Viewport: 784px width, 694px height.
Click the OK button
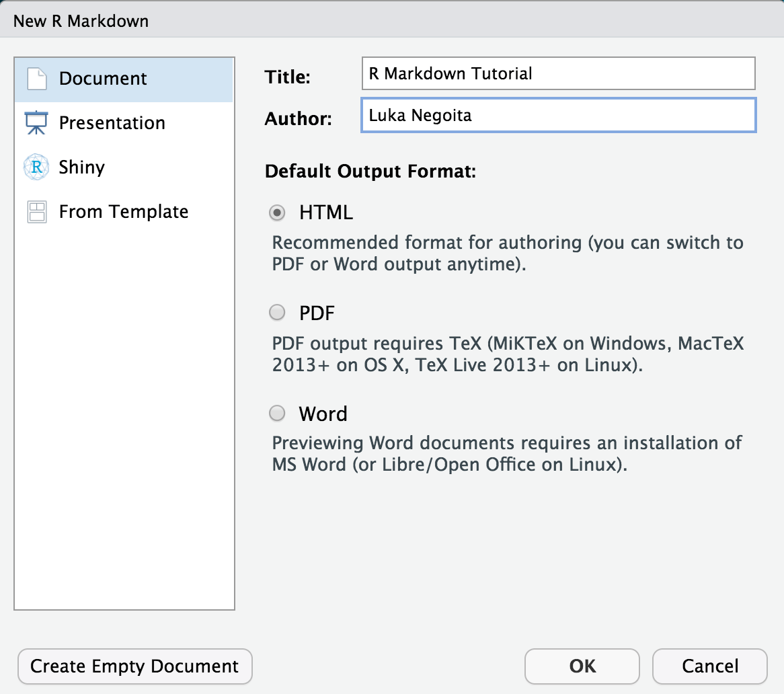click(x=582, y=666)
